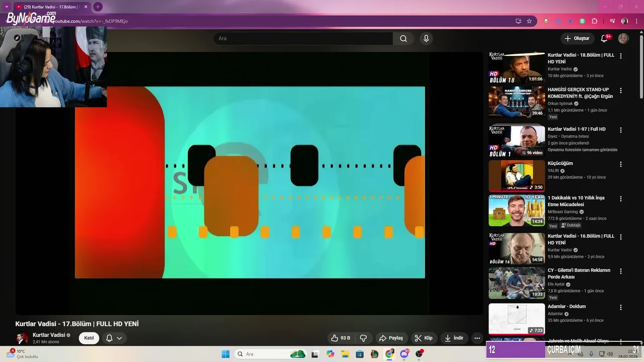Open Windows Start menu

[225, 354]
